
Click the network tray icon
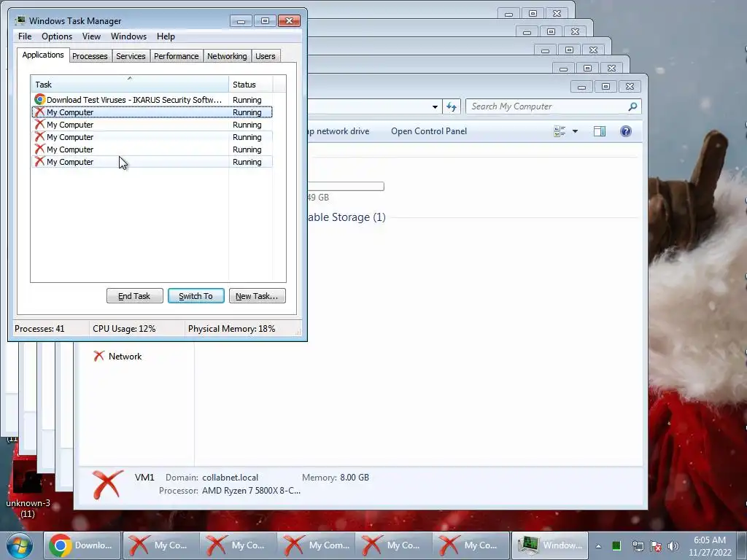pyautogui.click(x=638, y=546)
